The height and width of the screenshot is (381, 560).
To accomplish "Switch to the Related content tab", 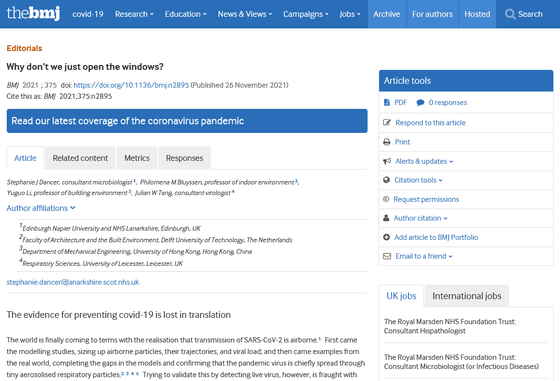I will 80,158.
